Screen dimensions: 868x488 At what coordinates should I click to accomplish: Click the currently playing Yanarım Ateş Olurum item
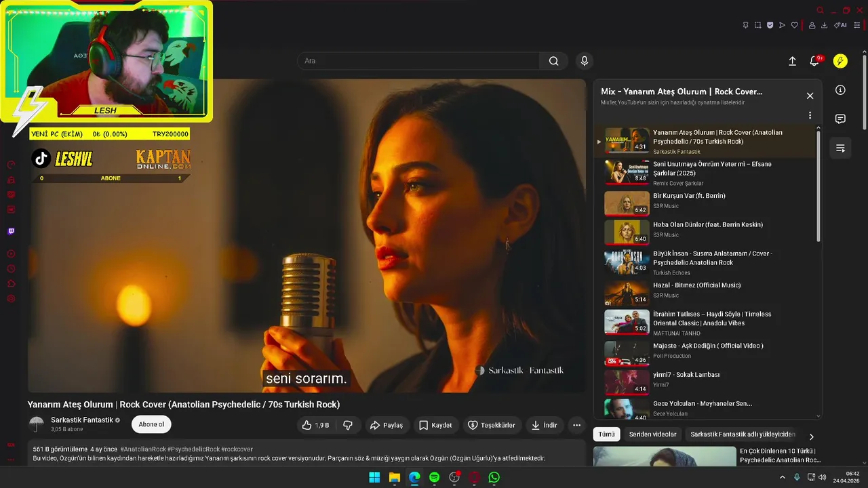point(707,142)
